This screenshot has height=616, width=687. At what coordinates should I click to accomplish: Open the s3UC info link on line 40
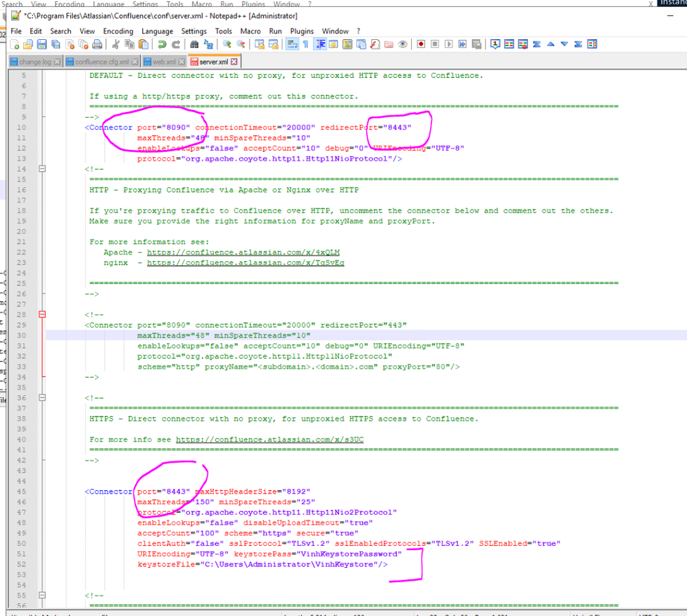coord(270,439)
